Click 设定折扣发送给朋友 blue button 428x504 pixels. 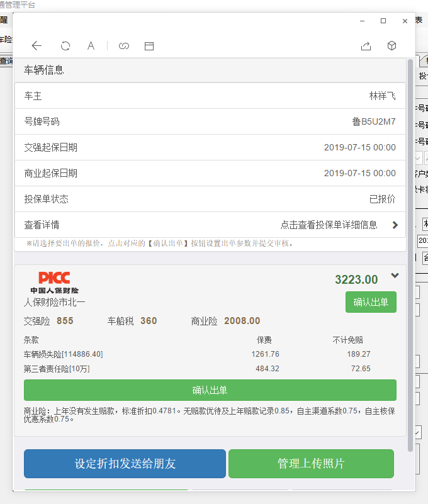coord(125,464)
